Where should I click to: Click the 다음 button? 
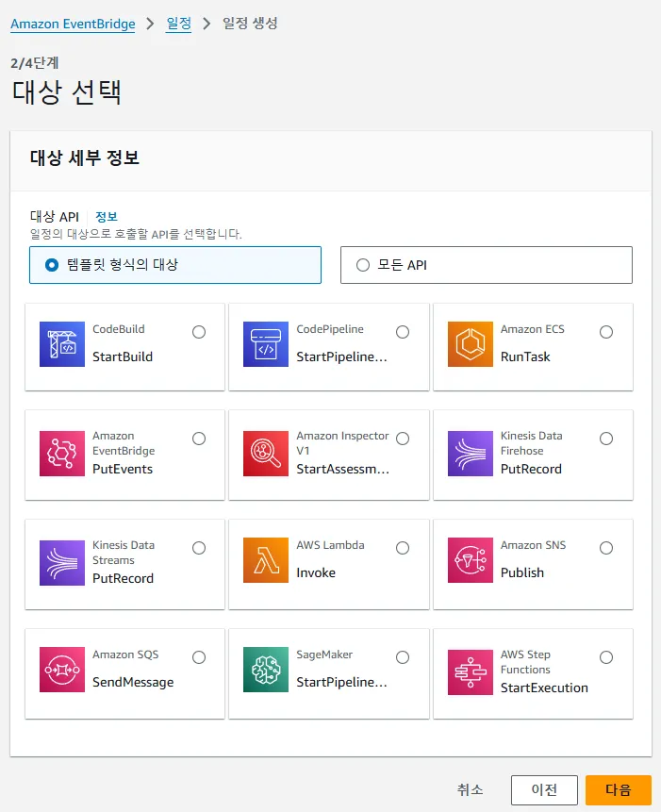coord(618,789)
